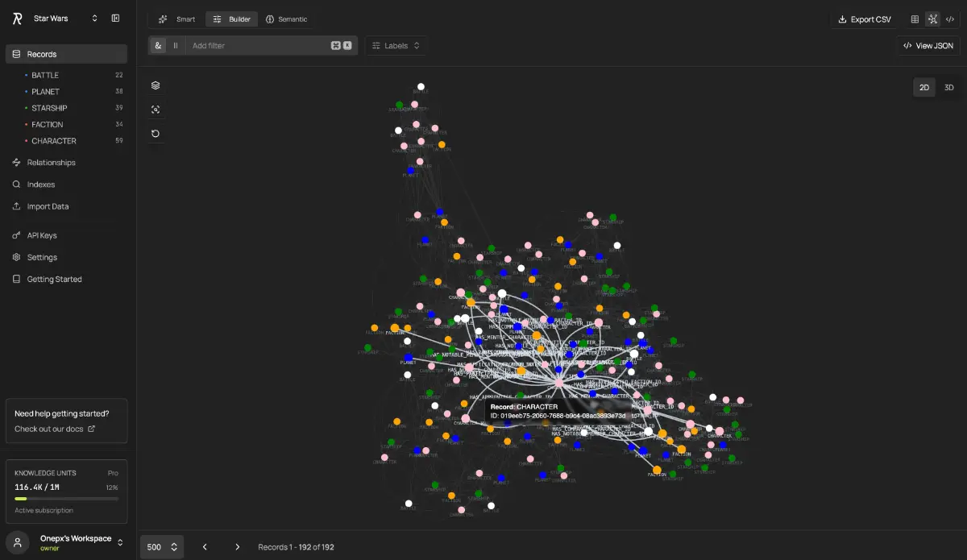This screenshot has width=967, height=560.
Task: Switch graph to 2D mode
Action: (924, 87)
